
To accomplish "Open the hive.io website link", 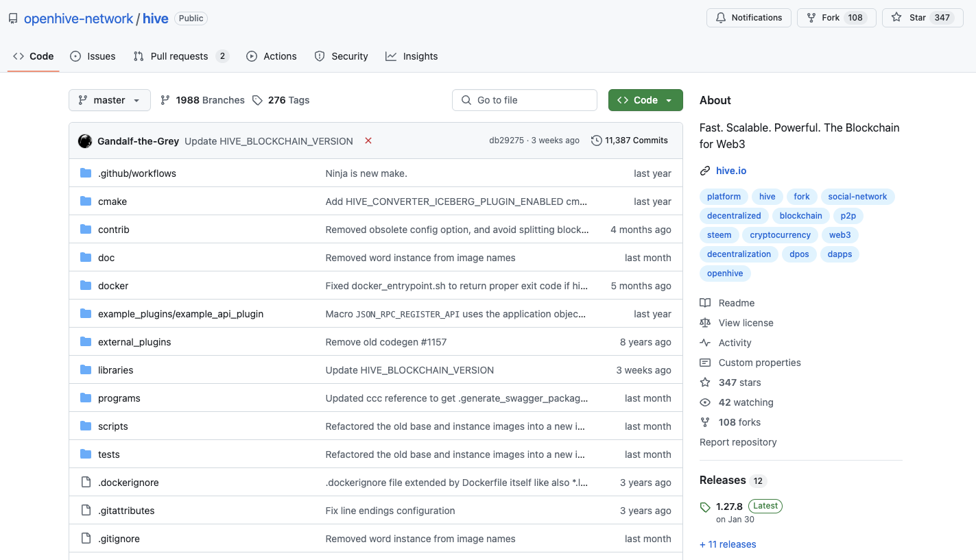I will [x=730, y=171].
